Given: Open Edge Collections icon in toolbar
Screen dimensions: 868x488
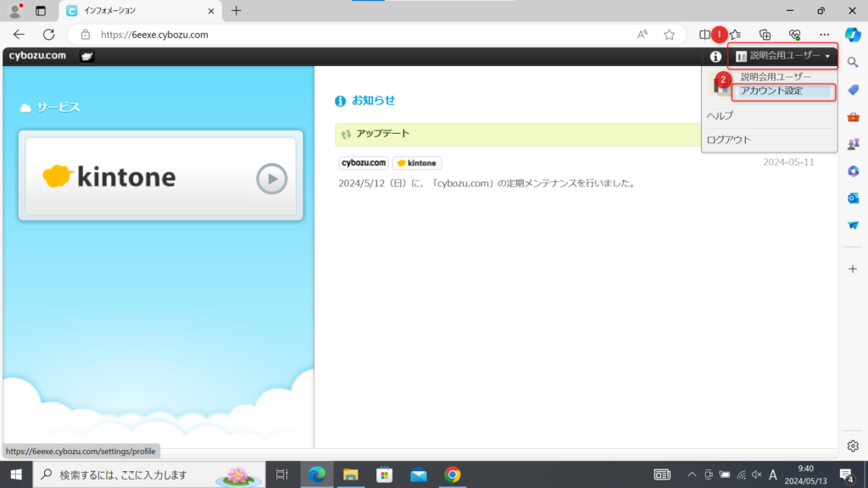Looking at the screenshot, I should tap(765, 35).
